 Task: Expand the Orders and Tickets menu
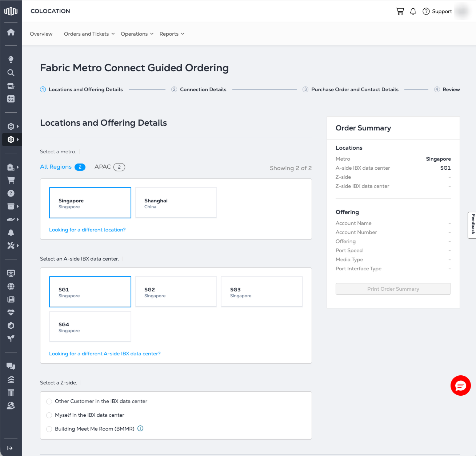89,34
